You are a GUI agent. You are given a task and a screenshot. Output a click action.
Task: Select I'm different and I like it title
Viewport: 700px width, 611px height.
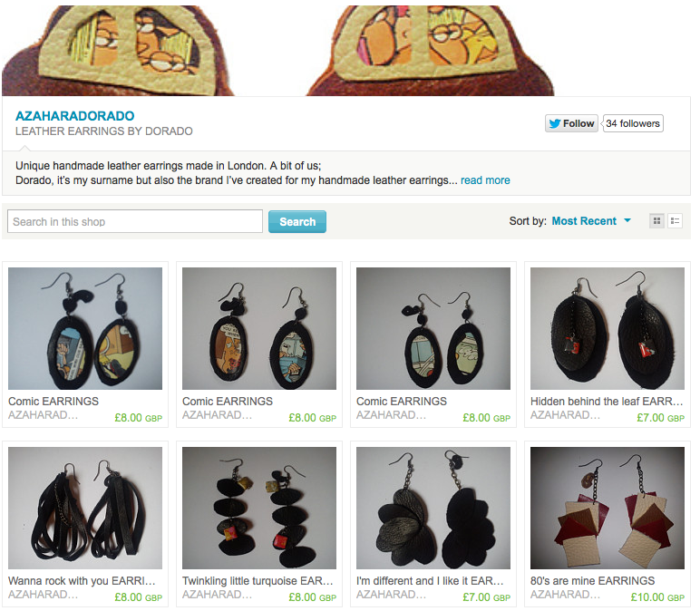coord(430,581)
